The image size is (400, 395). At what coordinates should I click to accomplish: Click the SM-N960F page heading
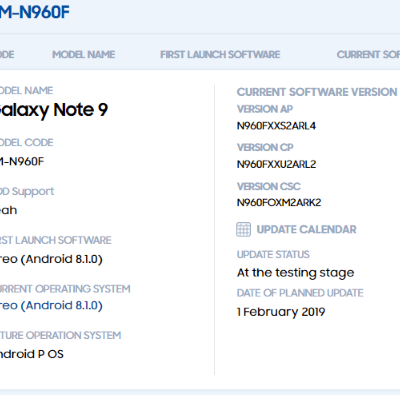click(x=35, y=12)
